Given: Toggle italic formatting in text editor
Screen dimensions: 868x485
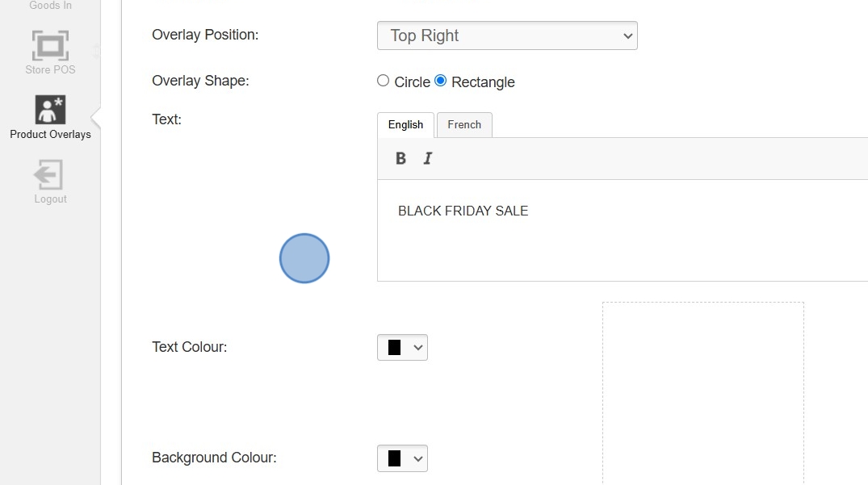Looking at the screenshot, I should coord(428,158).
